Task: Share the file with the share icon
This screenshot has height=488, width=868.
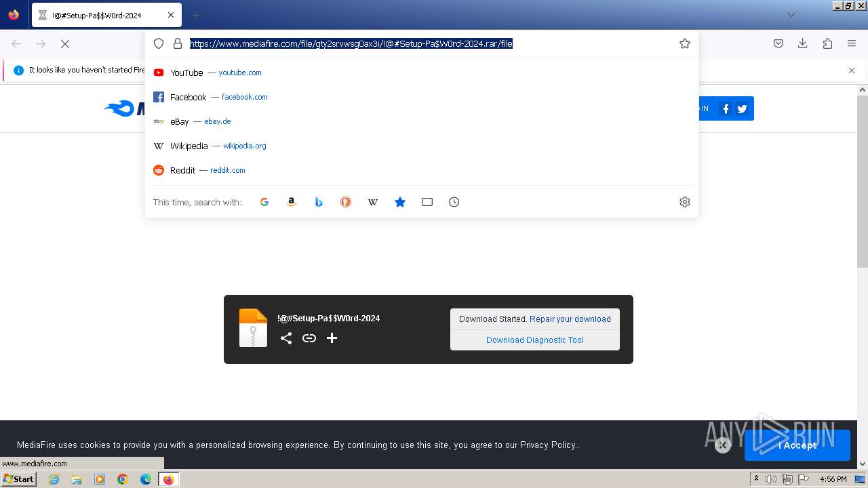Action: (x=286, y=338)
